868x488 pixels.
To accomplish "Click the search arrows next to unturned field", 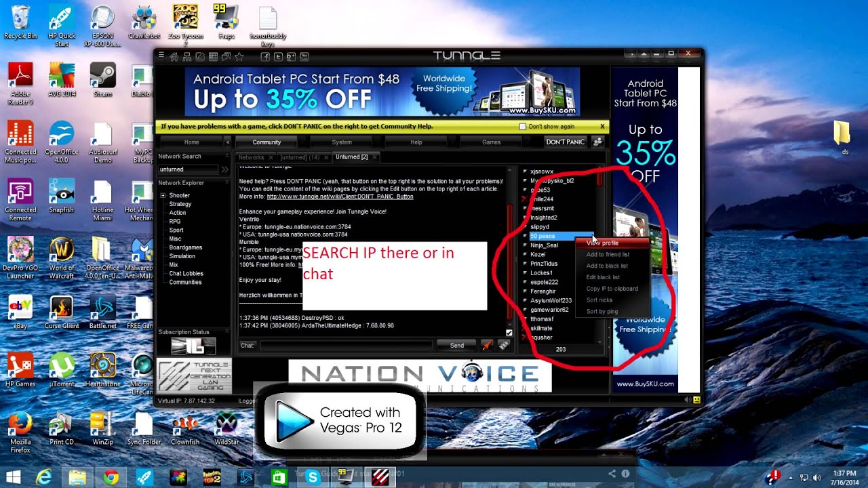I will [225, 169].
